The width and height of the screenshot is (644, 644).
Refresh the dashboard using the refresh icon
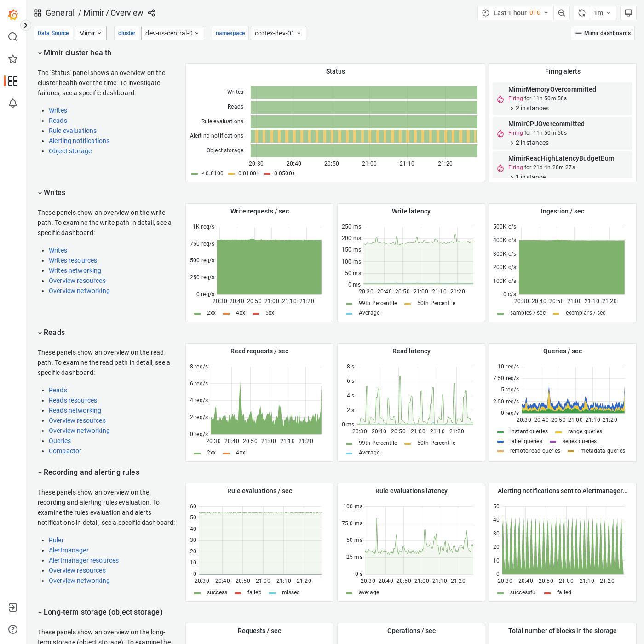tap(581, 13)
